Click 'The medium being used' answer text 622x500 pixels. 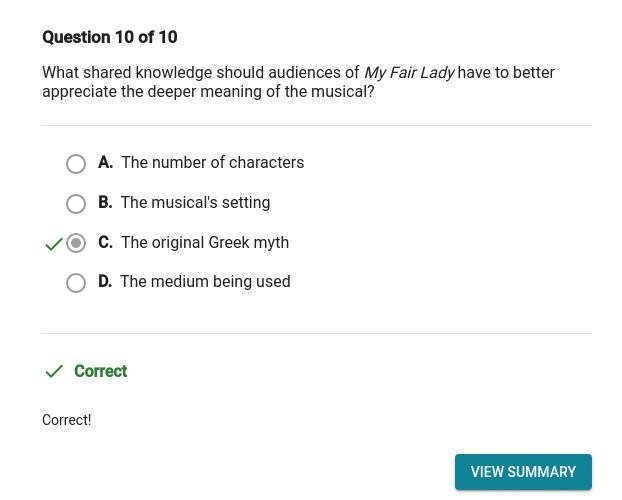[x=205, y=282]
